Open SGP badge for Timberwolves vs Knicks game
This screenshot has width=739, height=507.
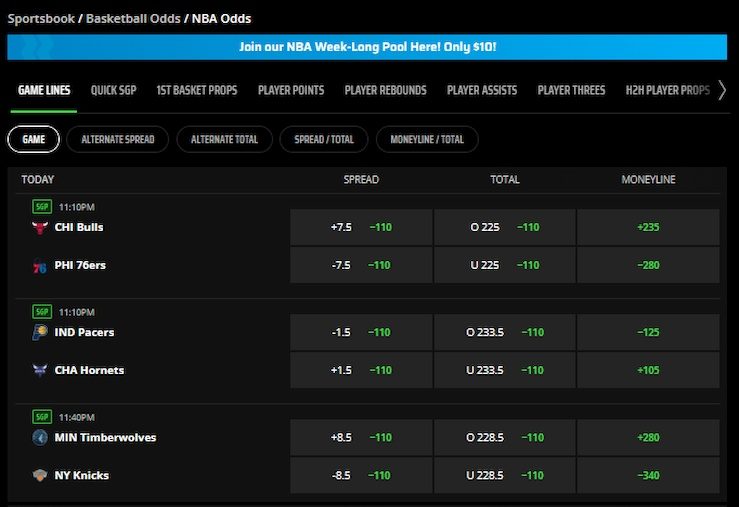[x=42, y=417]
